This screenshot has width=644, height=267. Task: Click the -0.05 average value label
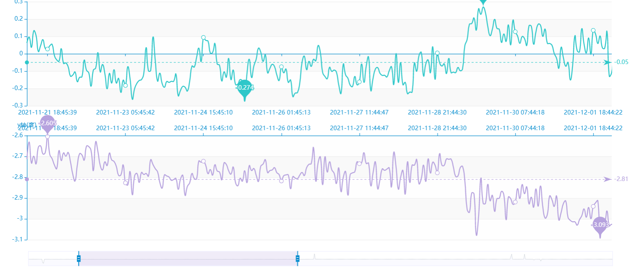point(621,62)
